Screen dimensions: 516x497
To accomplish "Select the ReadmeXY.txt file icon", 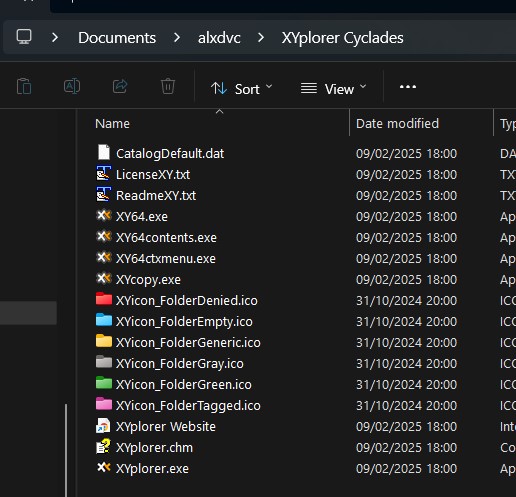I will tap(103, 195).
